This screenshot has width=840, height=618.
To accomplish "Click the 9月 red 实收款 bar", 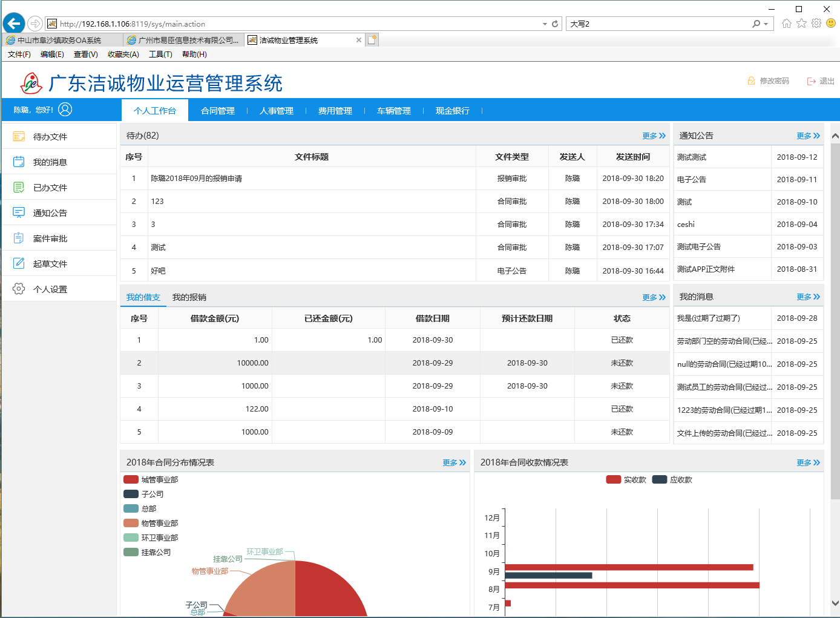I will click(x=629, y=567).
